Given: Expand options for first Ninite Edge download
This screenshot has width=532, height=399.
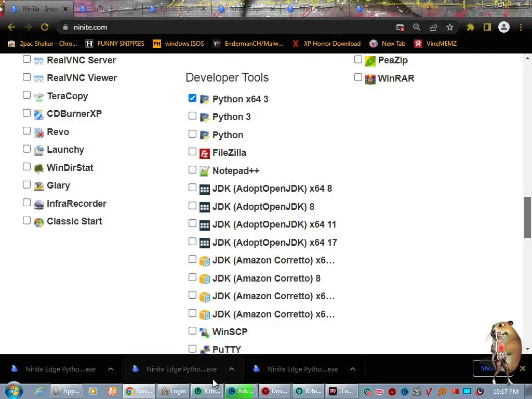Looking at the screenshot, I should click(x=111, y=369).
